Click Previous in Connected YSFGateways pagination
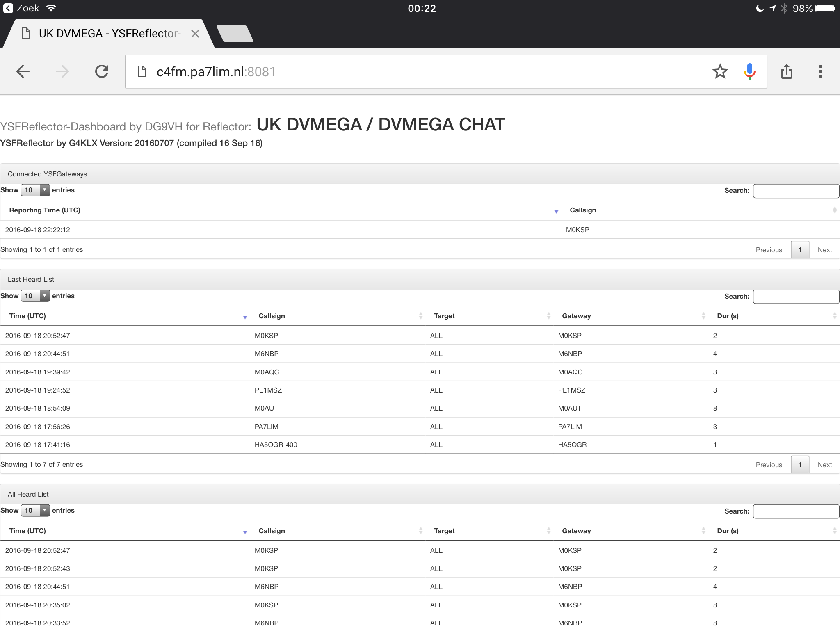The width and height of the screenshot is (840, 630). pyautogui.click(x=769, y=250)
